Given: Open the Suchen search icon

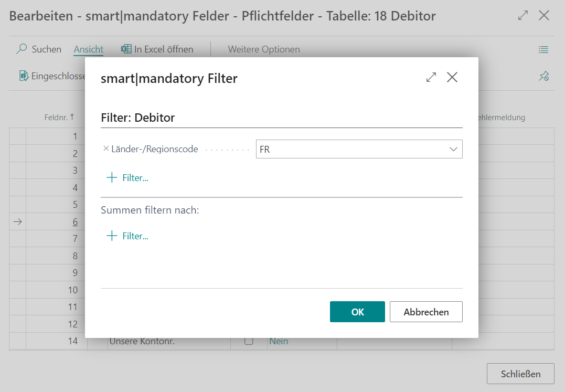Looking at the screenshot, I should (22, 49).
